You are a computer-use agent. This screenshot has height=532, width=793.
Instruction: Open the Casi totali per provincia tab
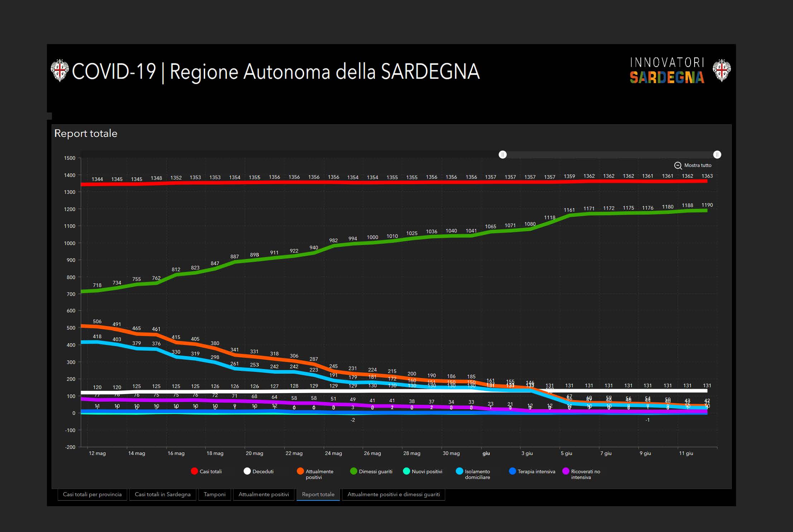[92, 494]
